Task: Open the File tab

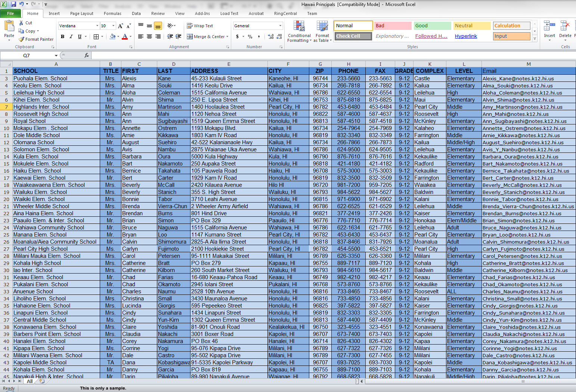Action: tap(10, 13)
